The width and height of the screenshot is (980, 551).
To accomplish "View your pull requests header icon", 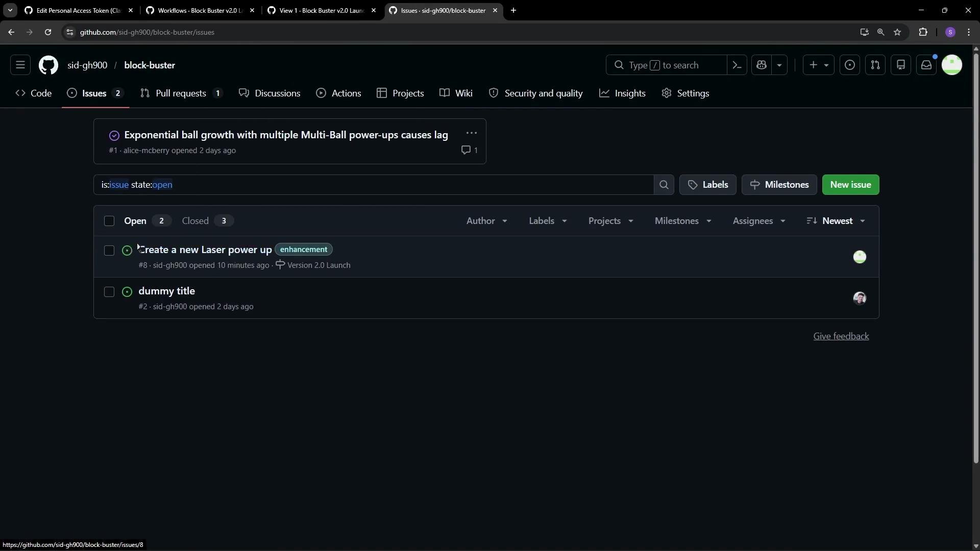I will coord(875,65).
